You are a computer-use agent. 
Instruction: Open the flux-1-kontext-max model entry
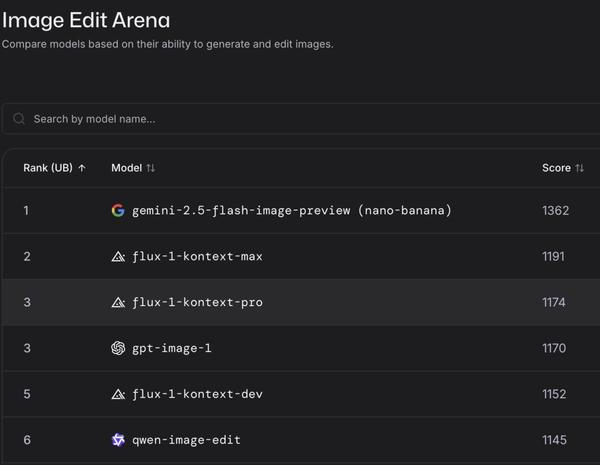[x=197, y=257]
